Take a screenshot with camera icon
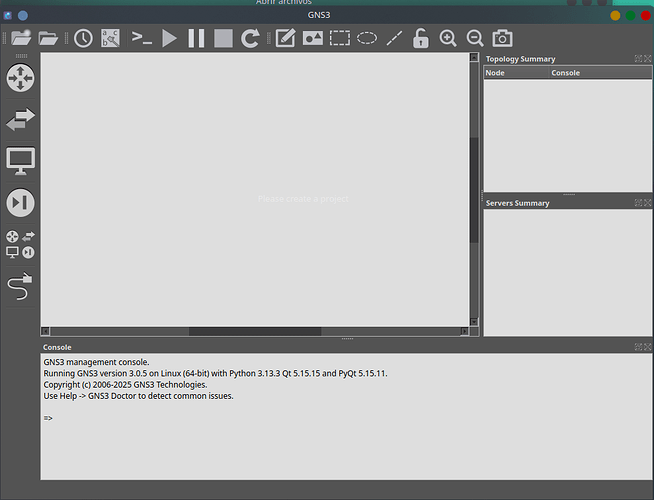 503,38
